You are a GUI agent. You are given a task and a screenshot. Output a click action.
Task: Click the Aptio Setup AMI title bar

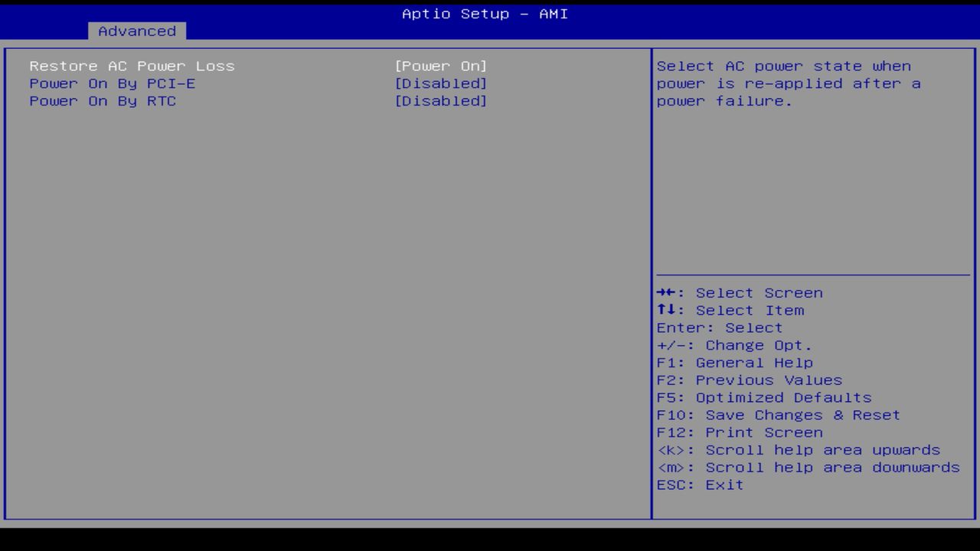[x=484, y=14]
